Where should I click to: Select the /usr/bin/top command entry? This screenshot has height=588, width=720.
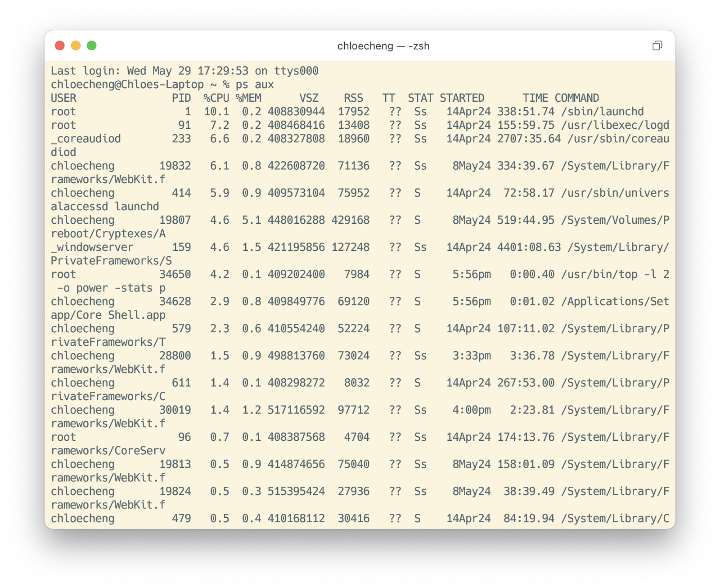click(599, 274)
